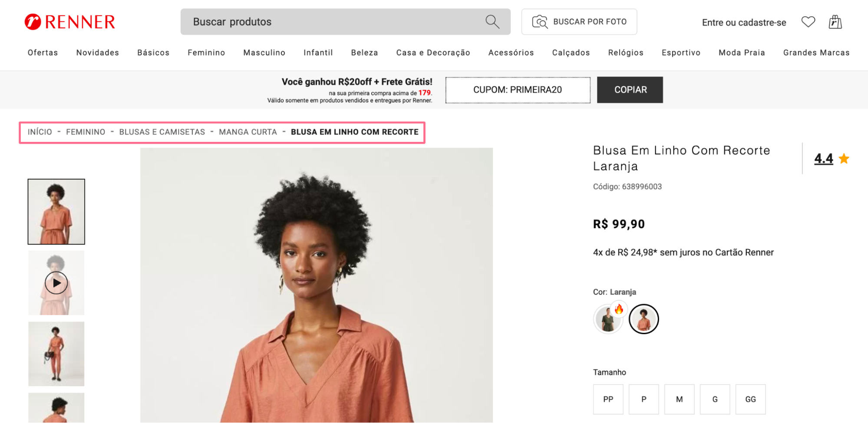The width and height of the screenshot is (868, 423).
Task: Select size M
Action: coord(679,399)
